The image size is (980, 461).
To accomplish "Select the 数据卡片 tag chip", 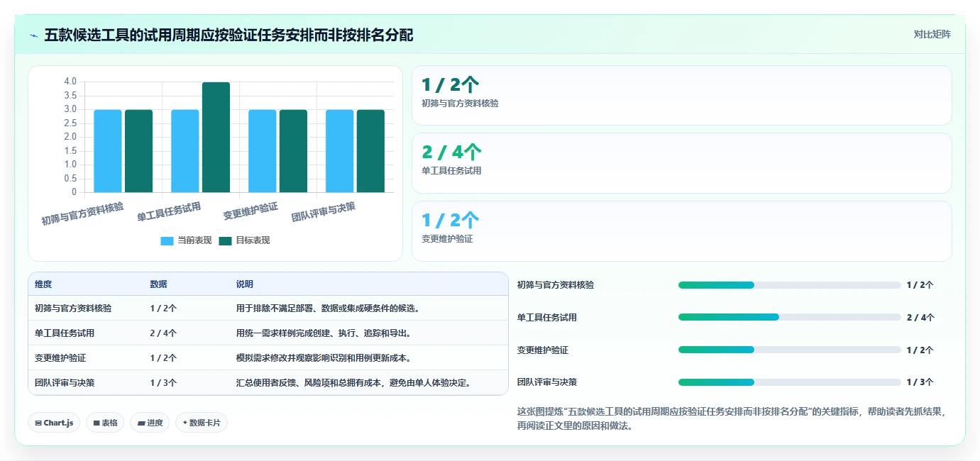I will click(x=202, y=423).
